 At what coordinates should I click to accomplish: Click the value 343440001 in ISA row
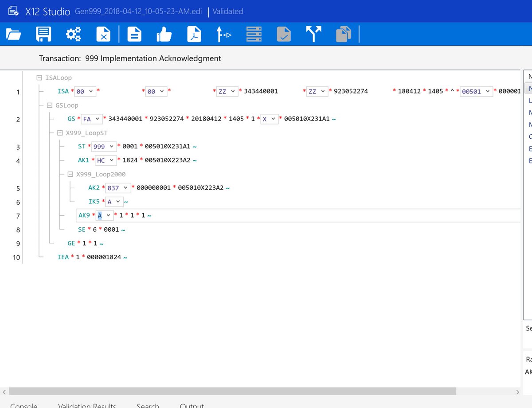pos(261,92)
